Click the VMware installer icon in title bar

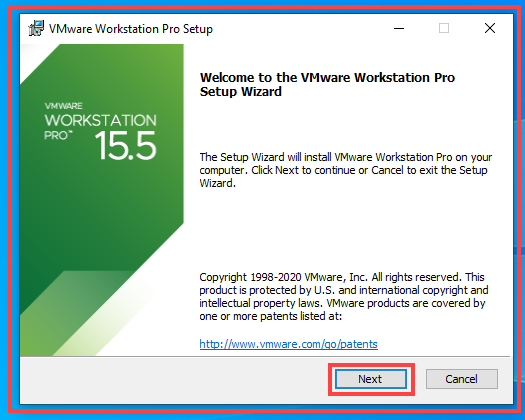point(36,28)
